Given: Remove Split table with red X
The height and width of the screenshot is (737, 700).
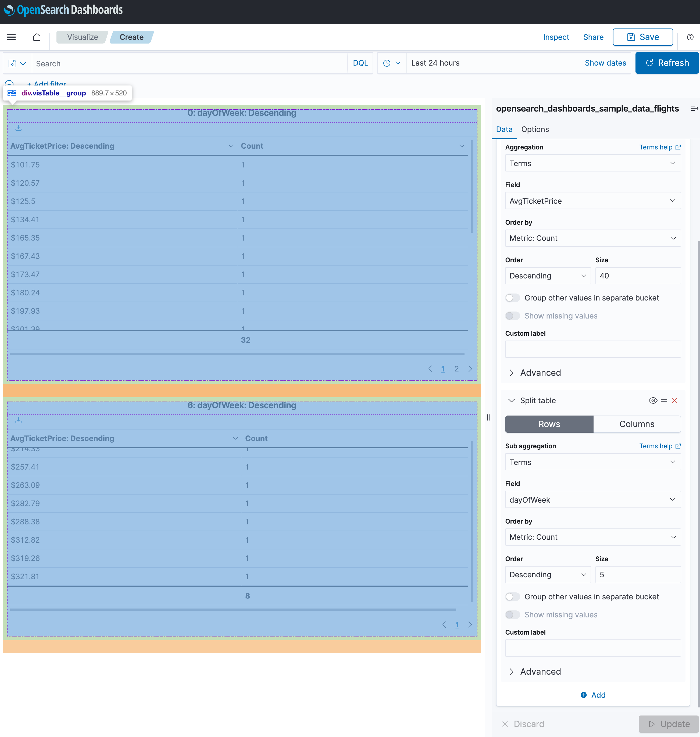Looking at the screenshot, I should tap(674, 400).
